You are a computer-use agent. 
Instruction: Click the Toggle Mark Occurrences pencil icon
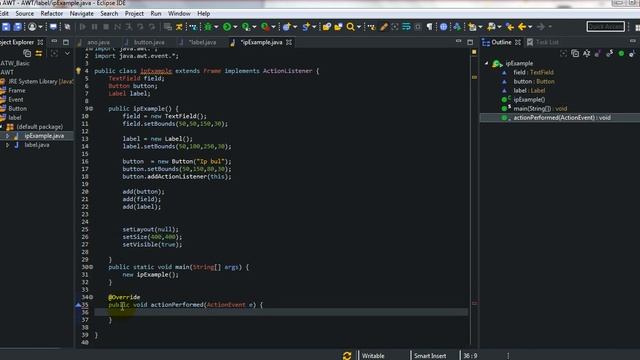click(384, 27)
